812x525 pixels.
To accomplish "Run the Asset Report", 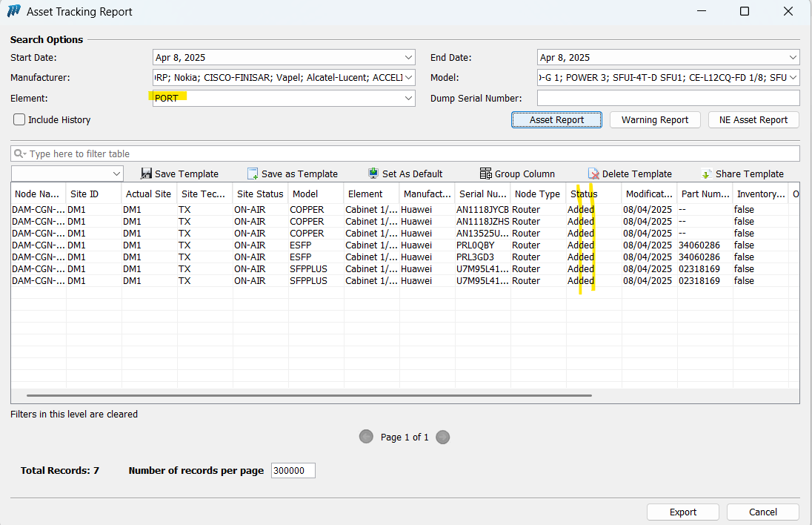I will coord(556,120).
